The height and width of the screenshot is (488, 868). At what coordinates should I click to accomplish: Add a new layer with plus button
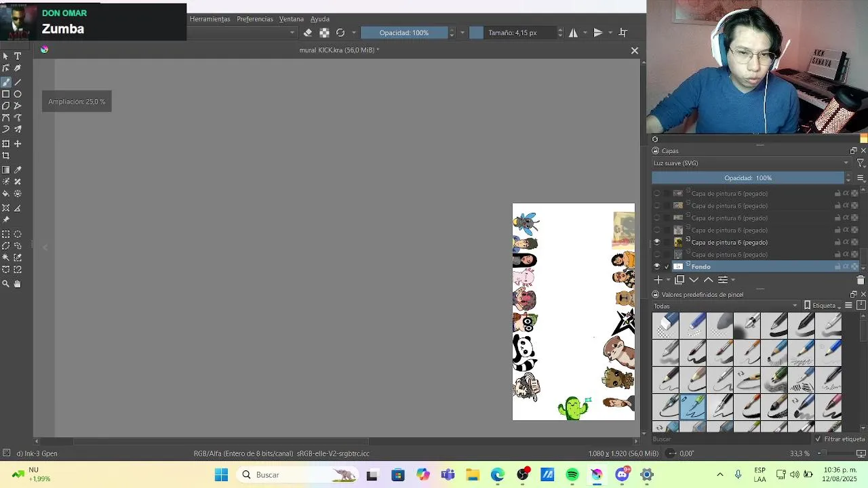[x=658, y=280]
